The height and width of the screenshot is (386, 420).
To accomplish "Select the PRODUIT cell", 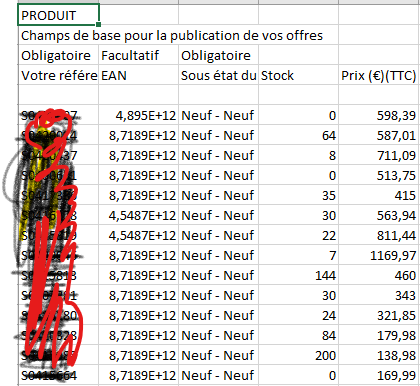I will coord(58,15).
